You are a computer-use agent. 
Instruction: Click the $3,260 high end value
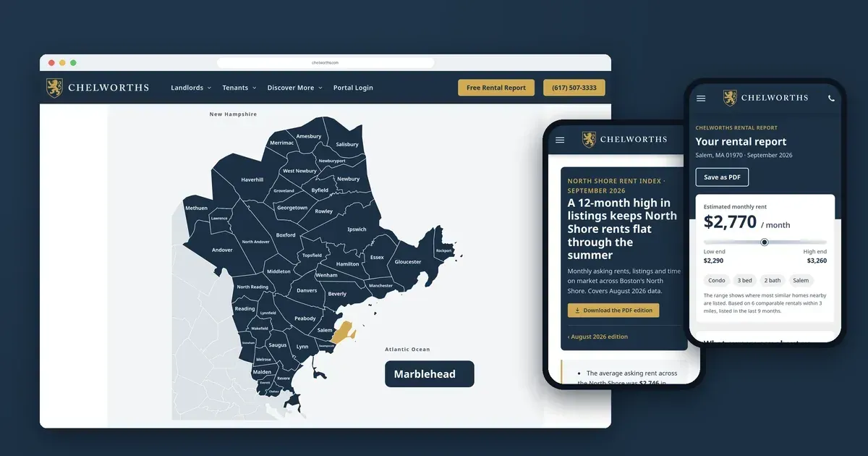(x=817, y=261)
